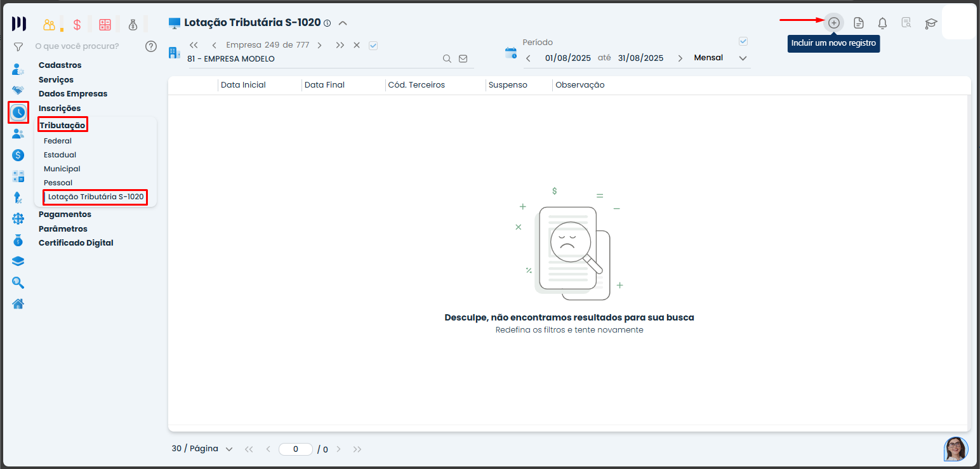Open the home icon in sidebar
Viewport: 980px width, 469px height.
pyautogui.click(x=18, y=303)
